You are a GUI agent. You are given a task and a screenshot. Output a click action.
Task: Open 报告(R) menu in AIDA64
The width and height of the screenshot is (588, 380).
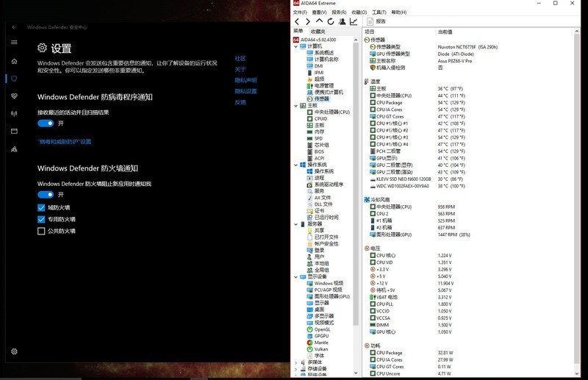click(x=339, y=12)
